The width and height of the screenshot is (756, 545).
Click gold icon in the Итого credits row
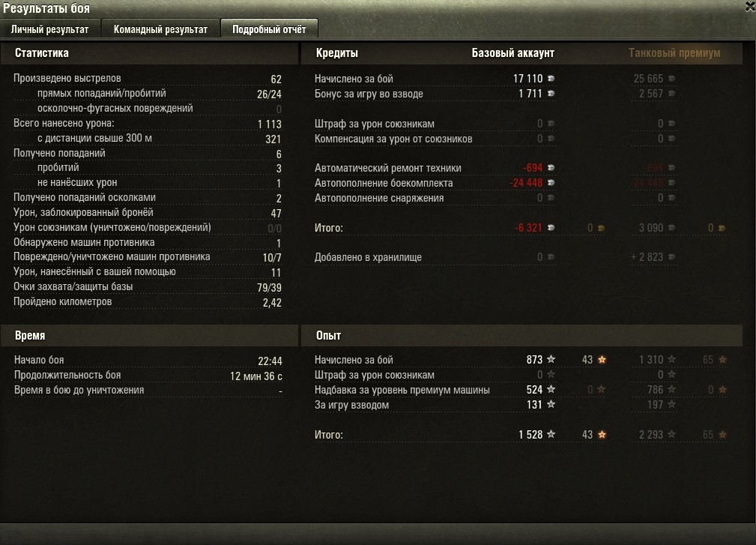pos(601,228)
